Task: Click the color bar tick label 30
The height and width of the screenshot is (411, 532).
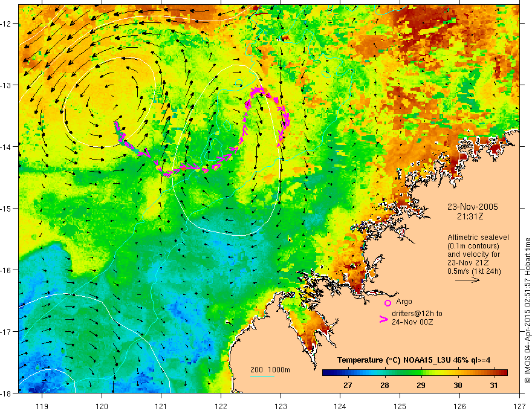Action: [458, 385]
